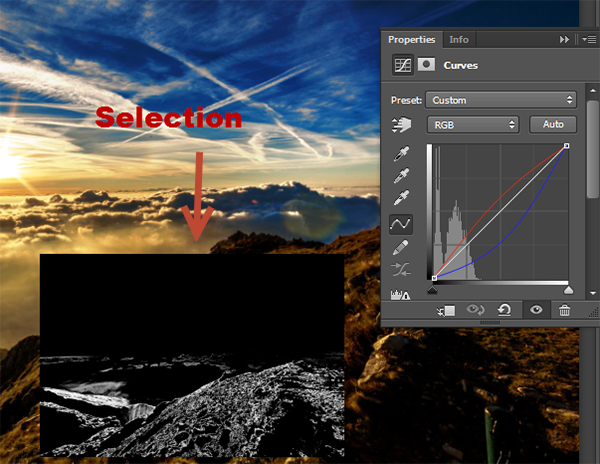Select the layer mask icon in Properties

[x=426, y=65]
